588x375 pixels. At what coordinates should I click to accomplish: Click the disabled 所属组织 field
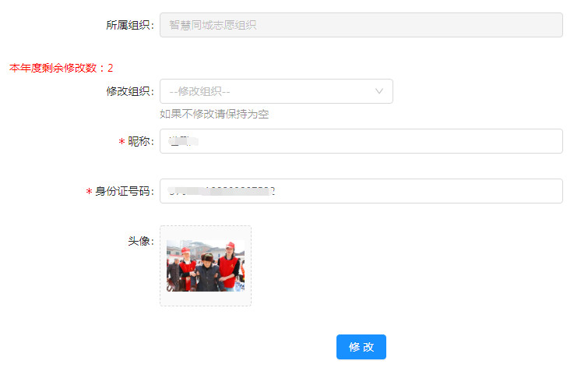click(x=361, y=25)
